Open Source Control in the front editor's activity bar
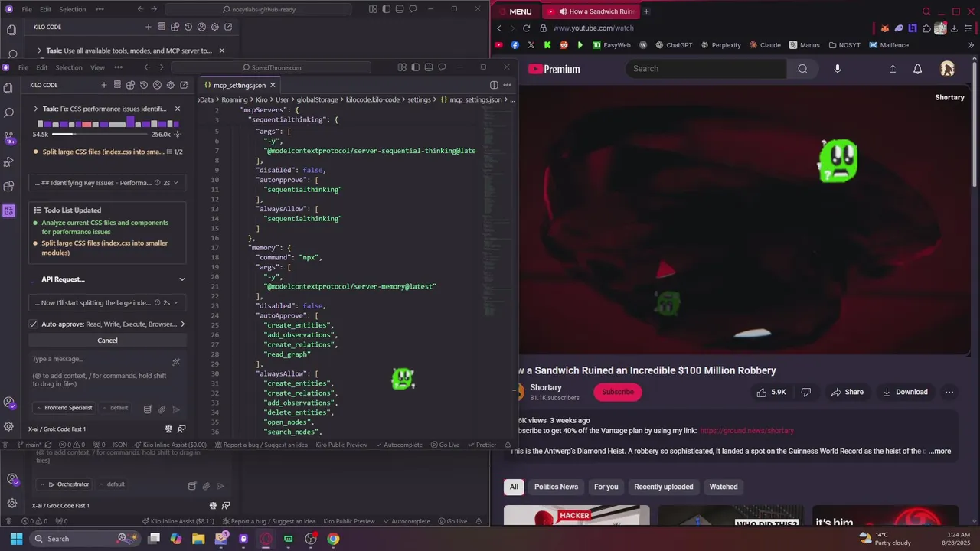 (x=8, y=138)
